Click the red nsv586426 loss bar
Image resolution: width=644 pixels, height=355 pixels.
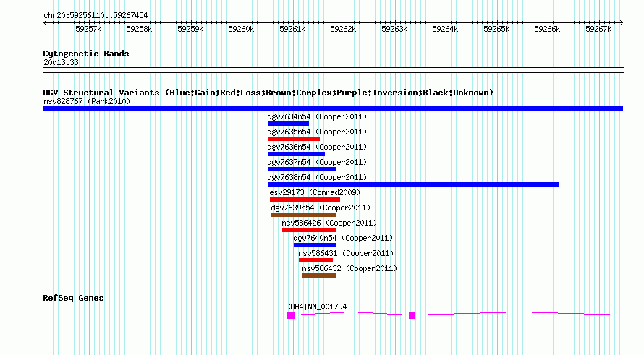pyautogui.click(x=309, y=230)
